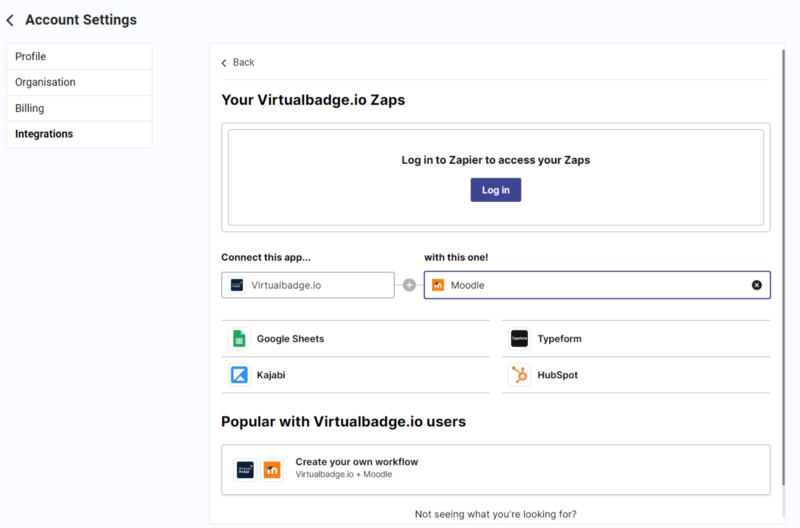Clear the Moodle app selection

point(757,285)
